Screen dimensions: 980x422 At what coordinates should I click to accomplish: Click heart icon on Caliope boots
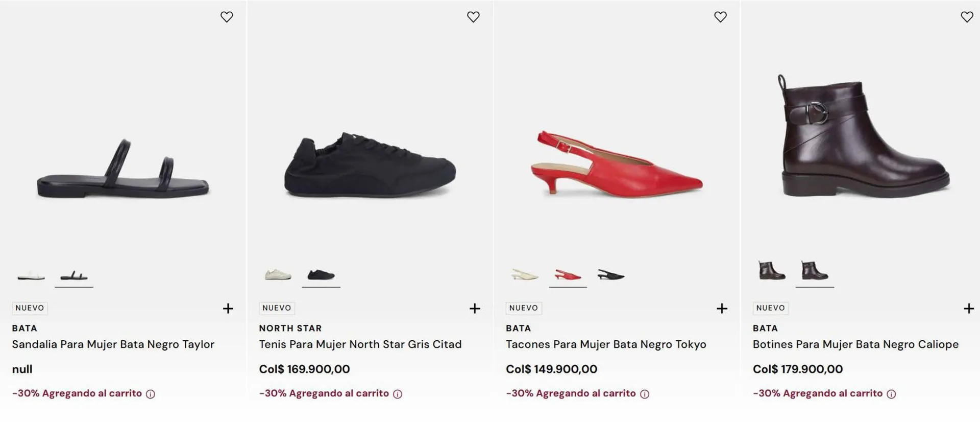pos(967,17)
